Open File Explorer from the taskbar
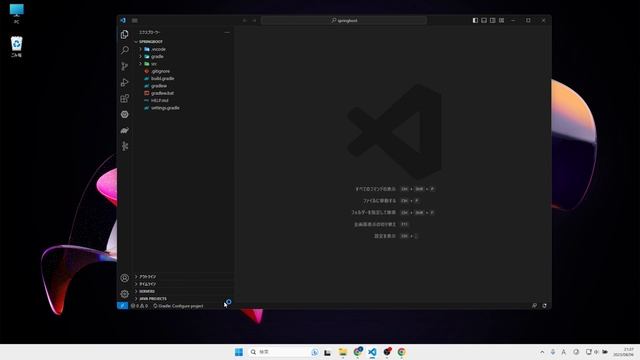This screenshot has height=360, width=640. (x=342, y=352)
